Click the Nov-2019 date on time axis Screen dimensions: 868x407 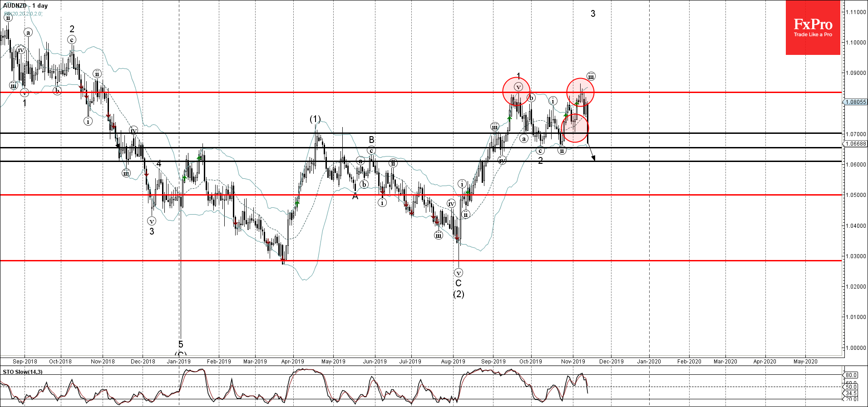573,362
